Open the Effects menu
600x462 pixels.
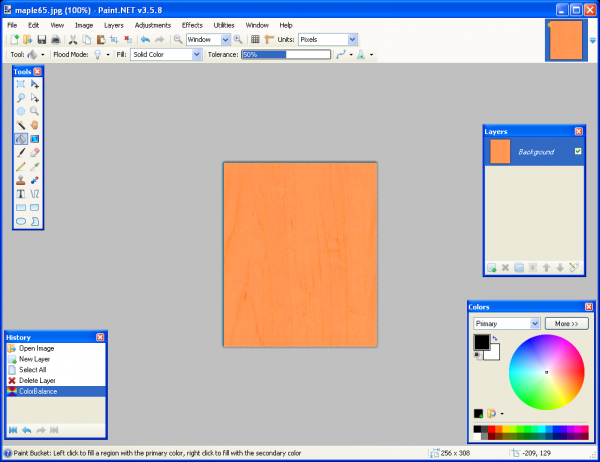pos(192,25)
